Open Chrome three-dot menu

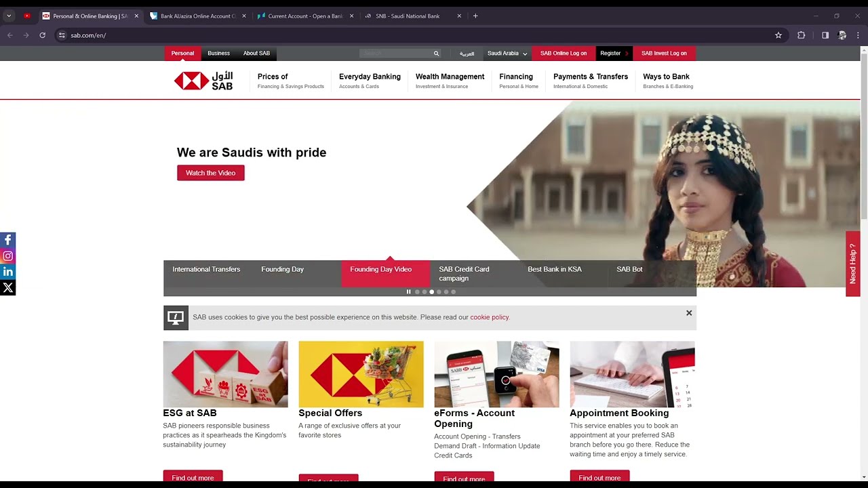pos(858,35)
